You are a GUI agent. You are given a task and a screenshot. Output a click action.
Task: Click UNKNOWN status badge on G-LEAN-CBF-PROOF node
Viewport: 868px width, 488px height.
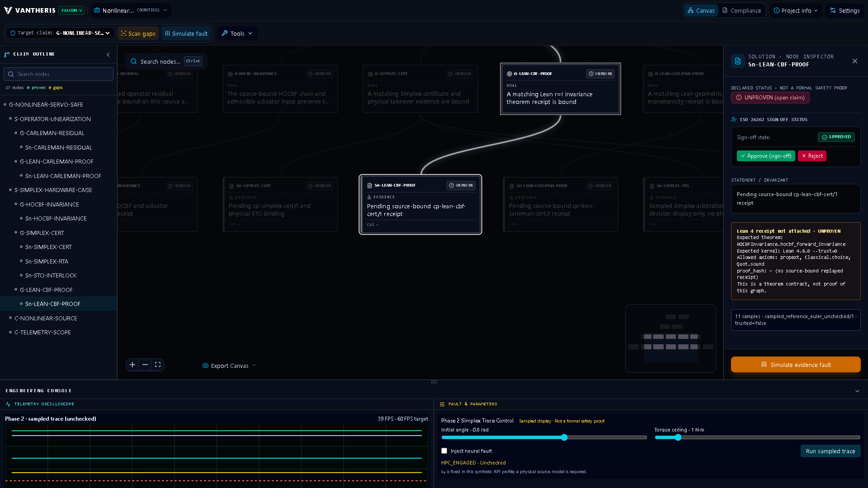point(600,74)
